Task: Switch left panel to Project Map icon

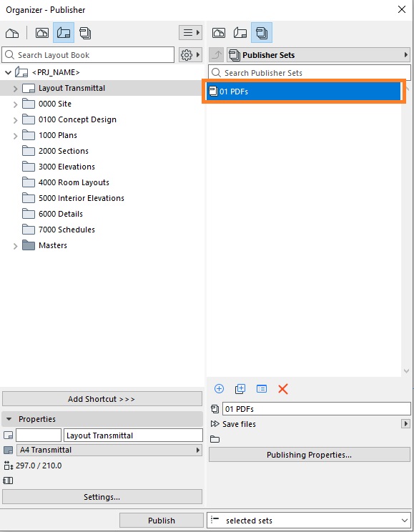Action: click(12, 33)
